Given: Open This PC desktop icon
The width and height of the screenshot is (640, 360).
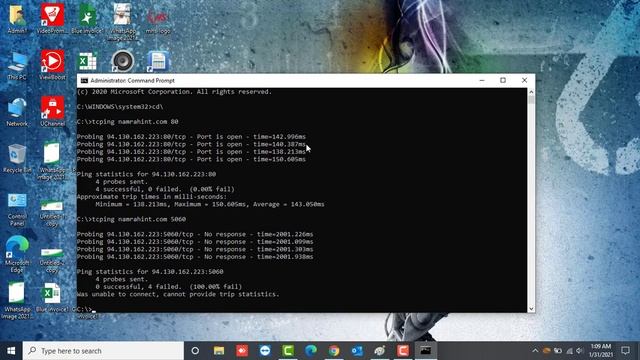Looking at the screenshot, I should [x=17, y=65].
